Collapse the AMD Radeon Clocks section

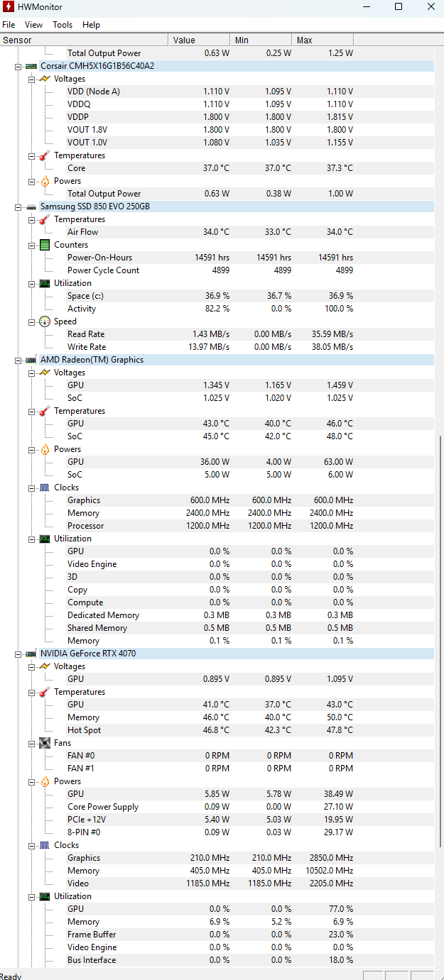click(31, 488)
